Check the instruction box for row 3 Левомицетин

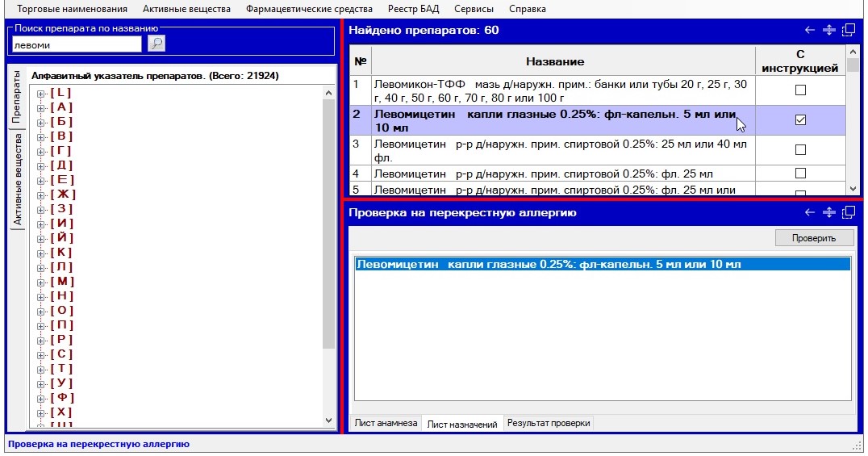[x=800, y=149]
